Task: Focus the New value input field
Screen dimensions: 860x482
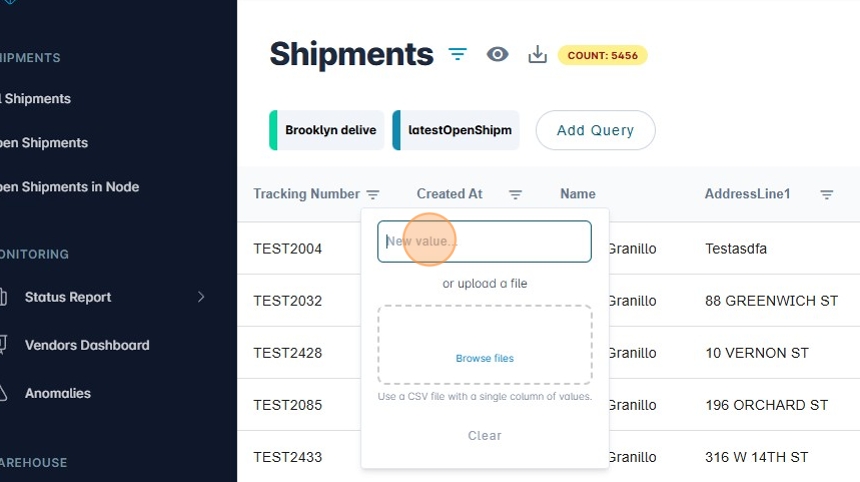Action: click(484, 242)
